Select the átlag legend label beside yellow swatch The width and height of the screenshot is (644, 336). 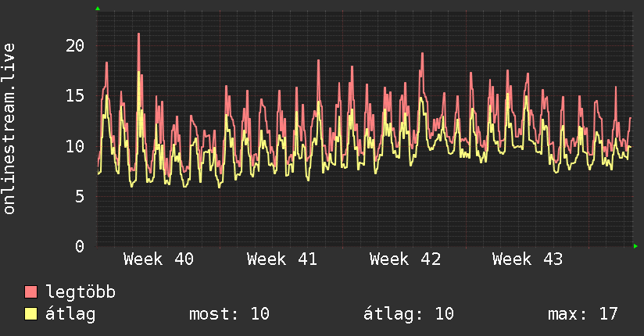(x=70, y=314)
